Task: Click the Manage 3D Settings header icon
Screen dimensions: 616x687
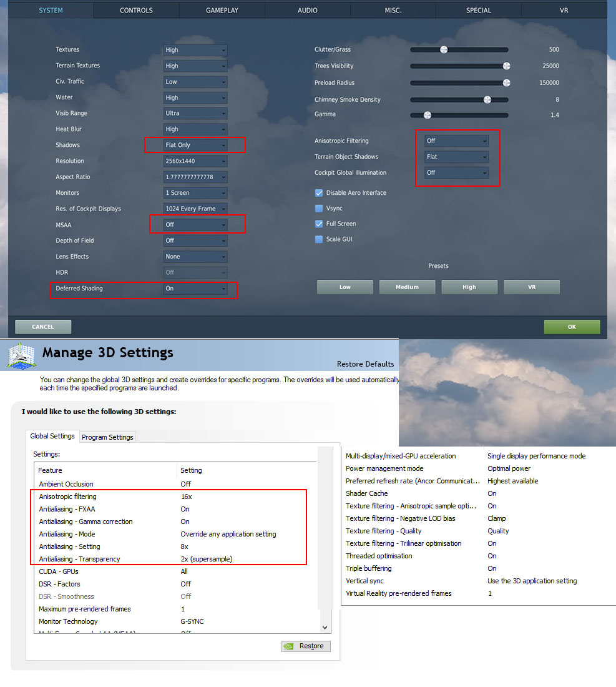Action: [21, 355]
